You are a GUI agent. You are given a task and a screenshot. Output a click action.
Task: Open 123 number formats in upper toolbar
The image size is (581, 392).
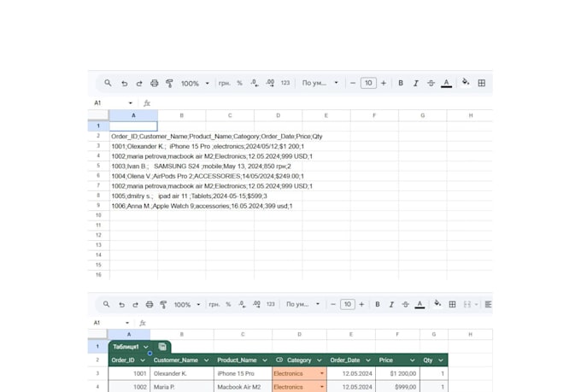[x=285, y=83]
